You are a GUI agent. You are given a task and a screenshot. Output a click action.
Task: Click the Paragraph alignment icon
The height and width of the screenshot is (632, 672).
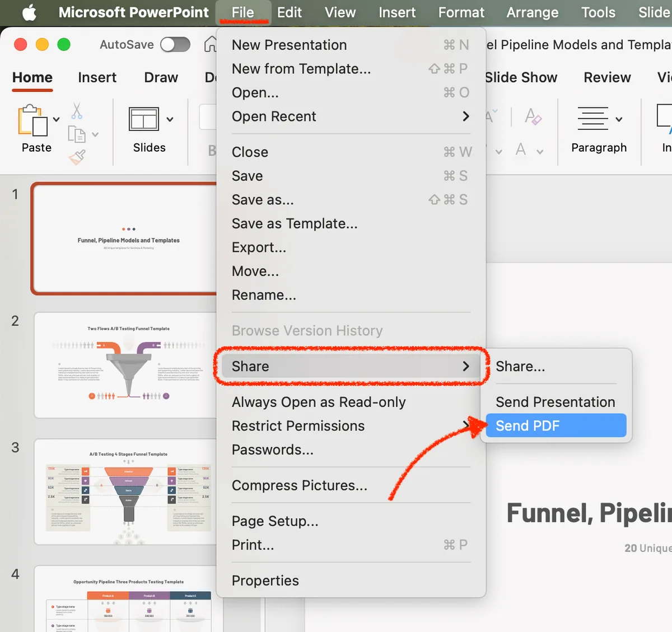pyautogui.click(x=592, y=119)
